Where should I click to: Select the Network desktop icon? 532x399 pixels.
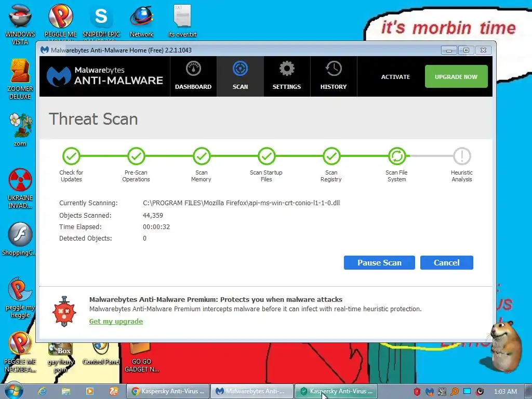[141, 21]
